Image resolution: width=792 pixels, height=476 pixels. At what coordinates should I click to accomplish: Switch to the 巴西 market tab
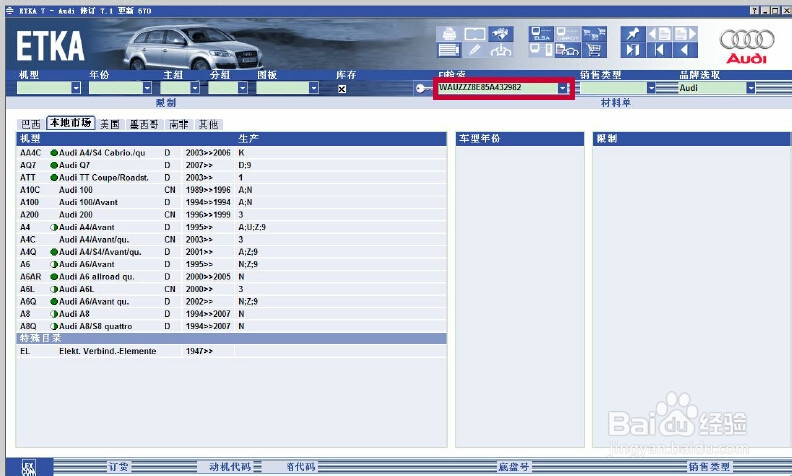30,124
